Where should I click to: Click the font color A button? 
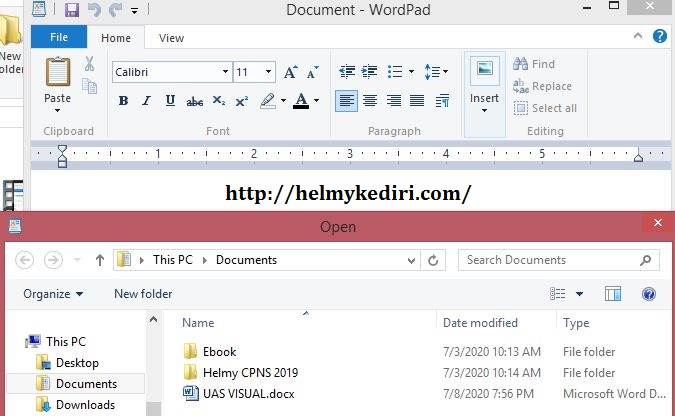click(x=301, y=101)
